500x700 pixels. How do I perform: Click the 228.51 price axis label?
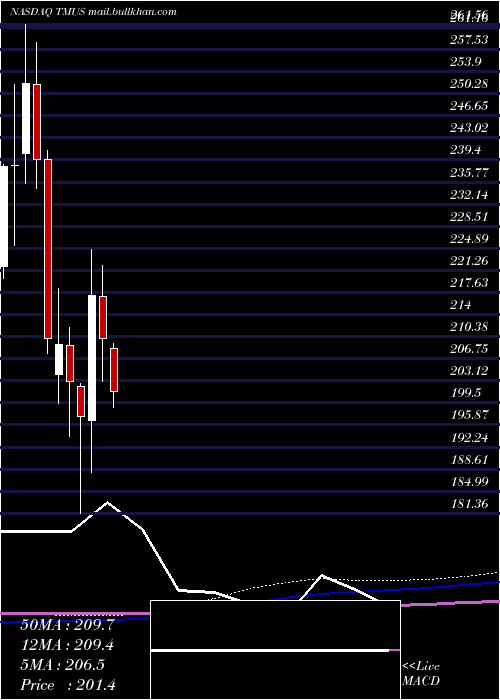469,217
